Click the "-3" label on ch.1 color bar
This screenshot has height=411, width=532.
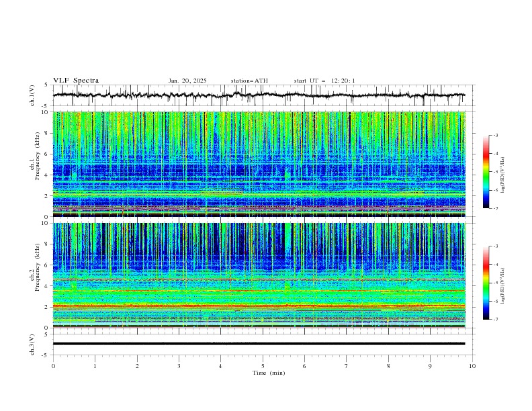pos(495,135)
